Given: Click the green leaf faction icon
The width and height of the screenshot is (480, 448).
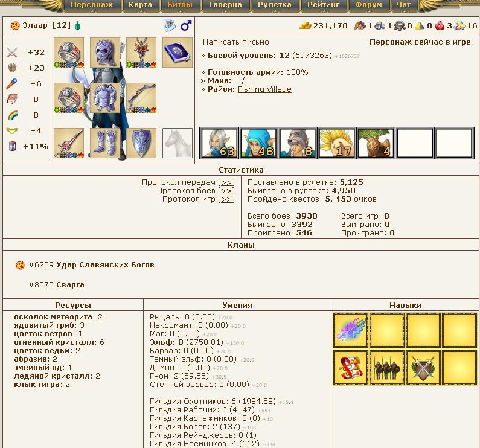Looking at the screenshot, I should pyautogui.click(x=78, y=25).
